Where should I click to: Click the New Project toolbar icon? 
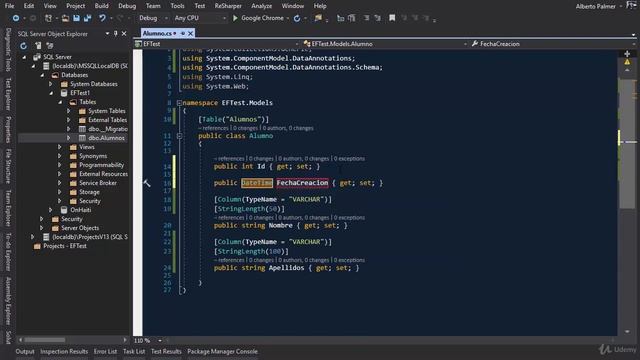48,18
